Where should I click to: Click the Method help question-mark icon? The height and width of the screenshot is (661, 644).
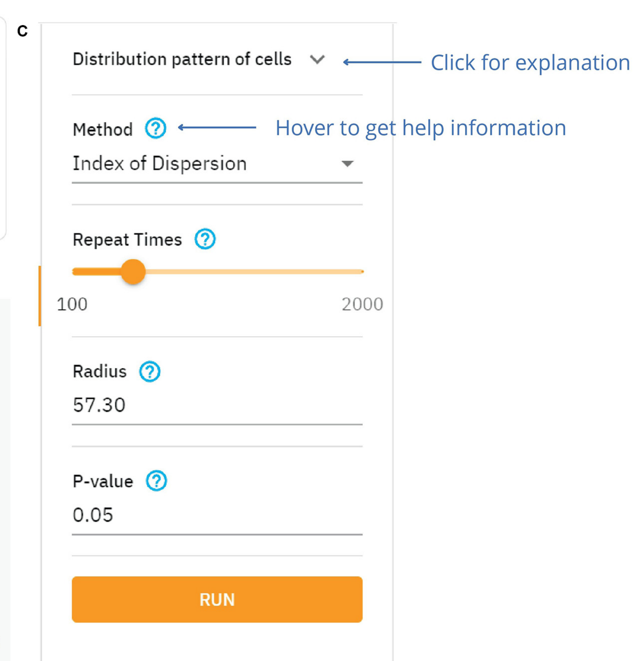[x=155, y=128]
